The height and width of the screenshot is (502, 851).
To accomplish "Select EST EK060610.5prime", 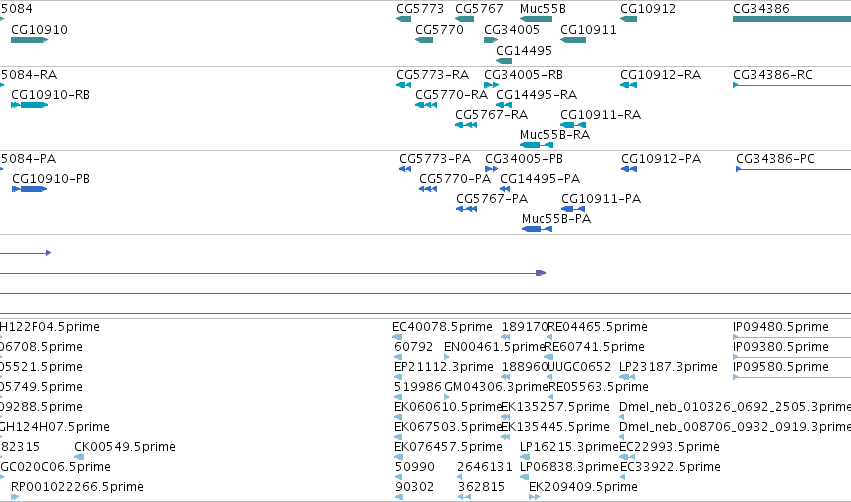I will click(x=448, y=408).
